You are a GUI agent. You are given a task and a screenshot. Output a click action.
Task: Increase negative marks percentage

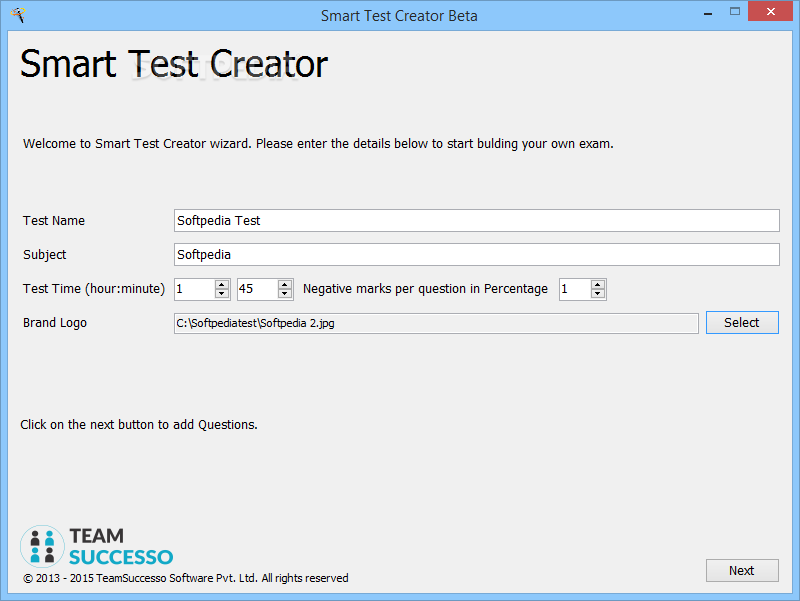(x=598, y=285)
